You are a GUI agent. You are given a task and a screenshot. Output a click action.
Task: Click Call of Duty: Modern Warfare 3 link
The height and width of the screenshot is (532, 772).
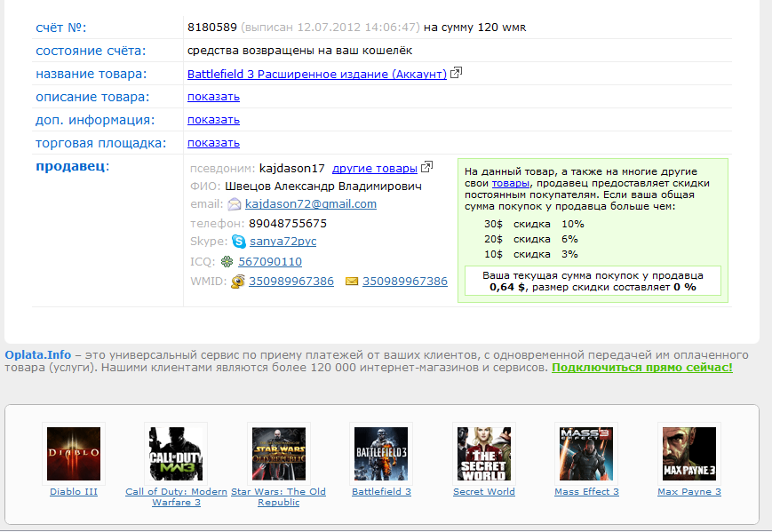(x=176, y=496)
